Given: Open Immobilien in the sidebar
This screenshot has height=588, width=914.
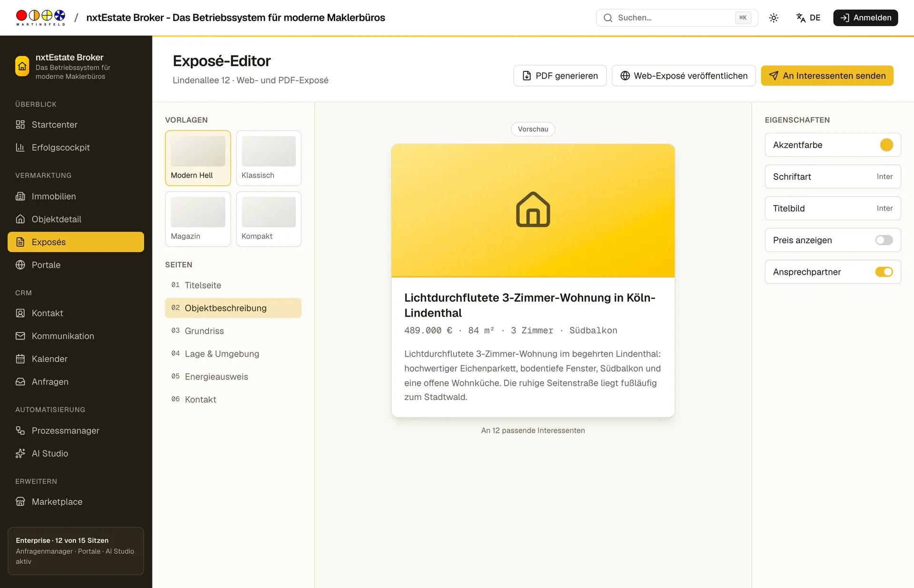Looking at the screenshot, I should [x=76, y=196].
